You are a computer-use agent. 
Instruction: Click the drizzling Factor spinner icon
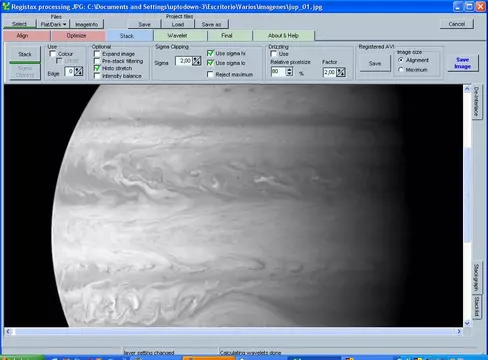[341, 72]
